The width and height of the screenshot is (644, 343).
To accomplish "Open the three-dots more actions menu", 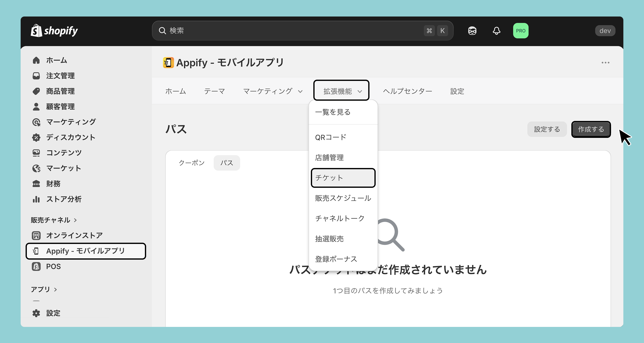I will tap(605, 63).
